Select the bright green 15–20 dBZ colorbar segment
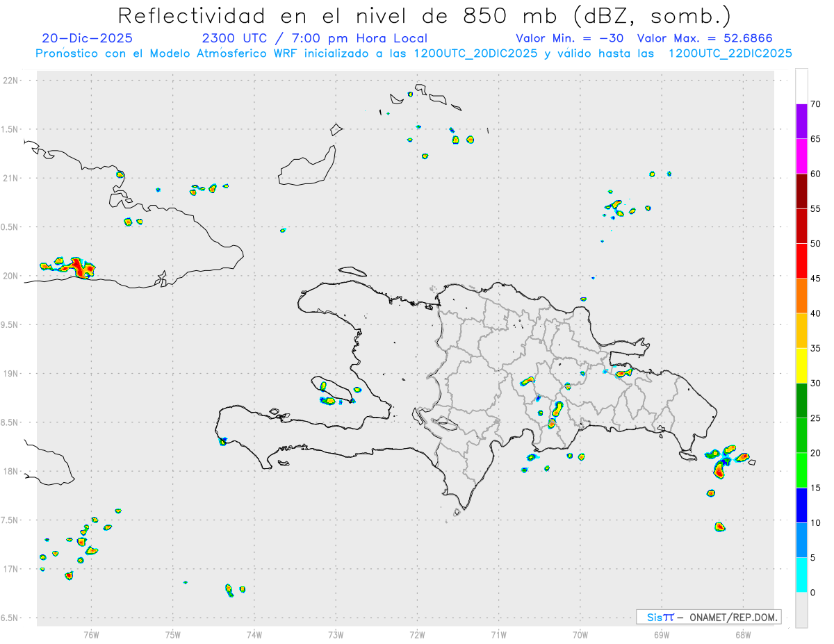 (801, 470)
